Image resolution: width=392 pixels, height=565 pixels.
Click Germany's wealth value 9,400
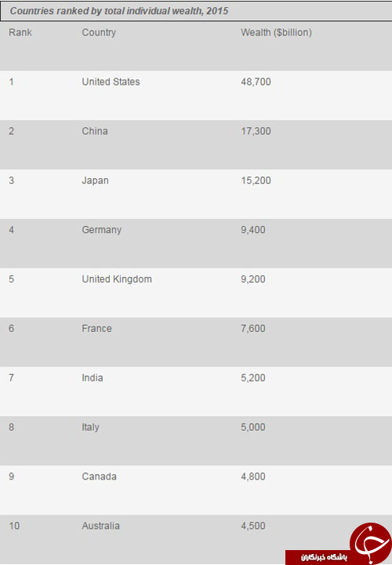(x=253, y=230)
